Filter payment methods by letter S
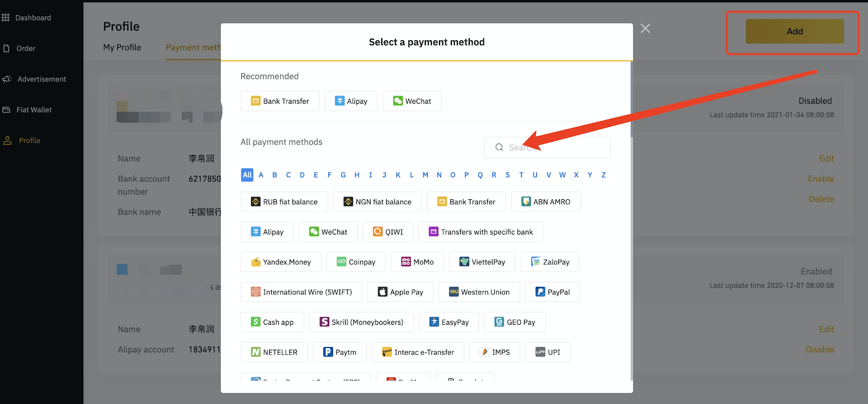The height and width of the screenshot is (404, 868). (x=508, y=175)
